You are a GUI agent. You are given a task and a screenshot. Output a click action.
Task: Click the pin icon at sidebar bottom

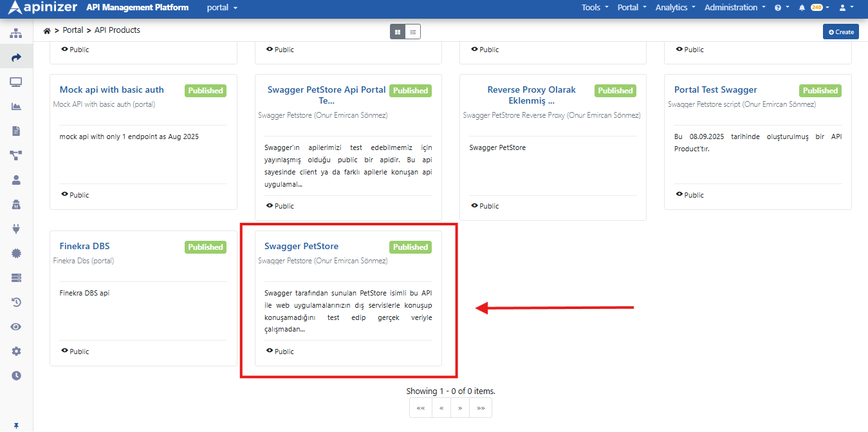point(16,426)
